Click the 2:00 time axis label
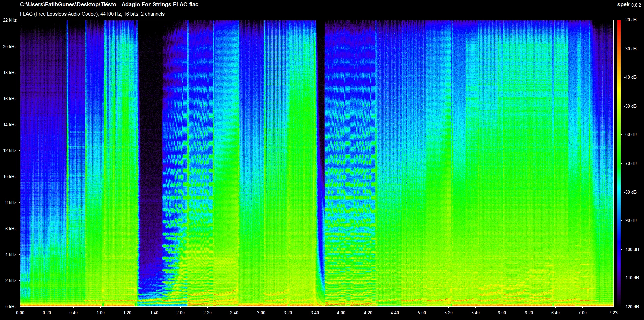This screenshot has height=320, width=644. (180, 313)
